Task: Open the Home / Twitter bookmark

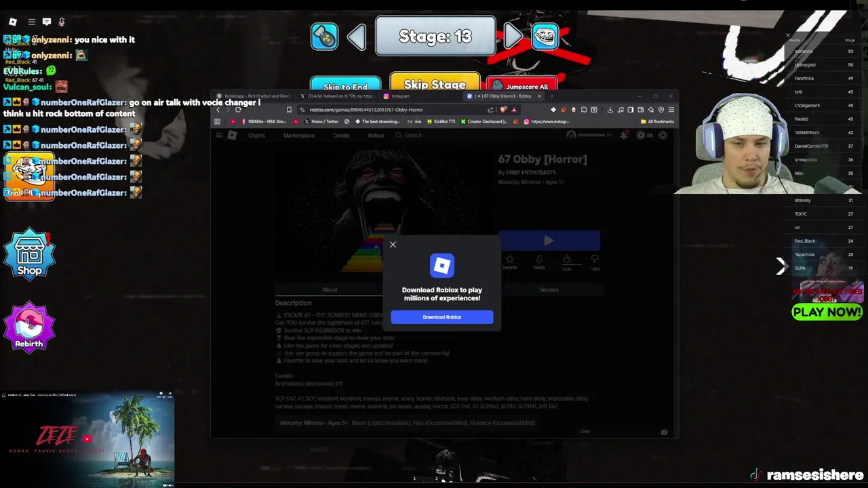Action: pos(321,122)
